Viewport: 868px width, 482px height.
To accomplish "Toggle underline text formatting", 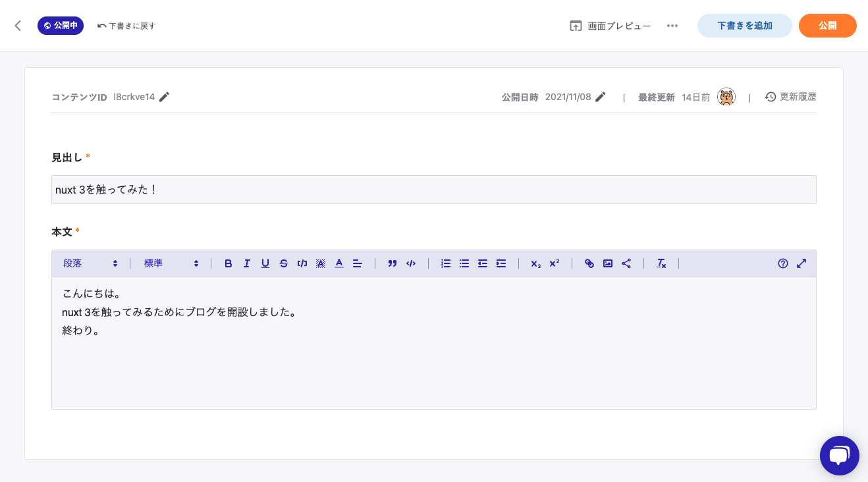I will click(265, 263).
